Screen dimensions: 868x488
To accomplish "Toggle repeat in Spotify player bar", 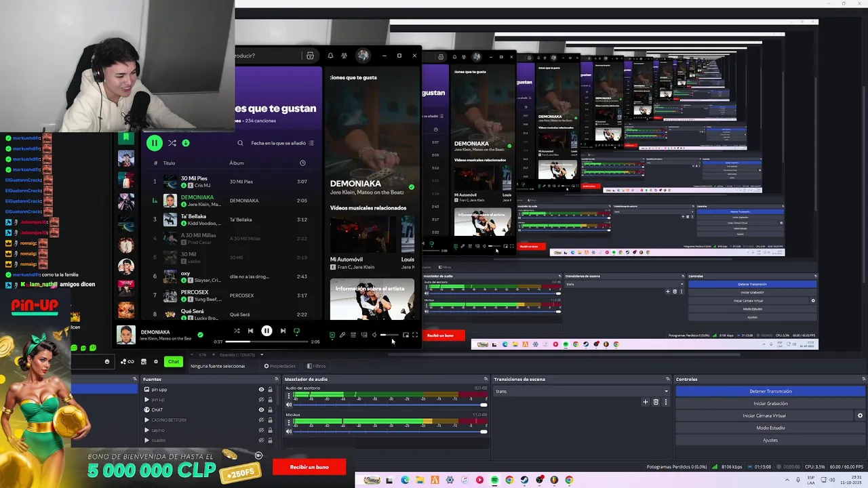I will point(296,331).
